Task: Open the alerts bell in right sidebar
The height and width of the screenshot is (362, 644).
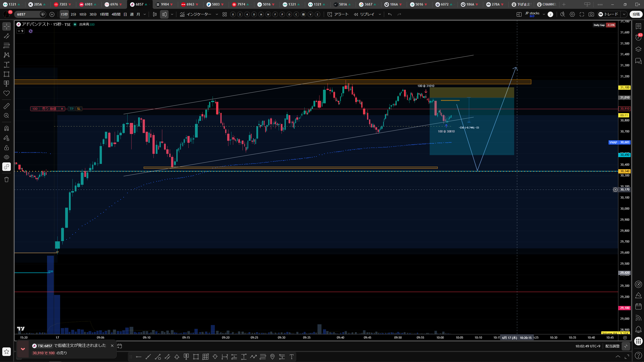Action: click(638, 329)
